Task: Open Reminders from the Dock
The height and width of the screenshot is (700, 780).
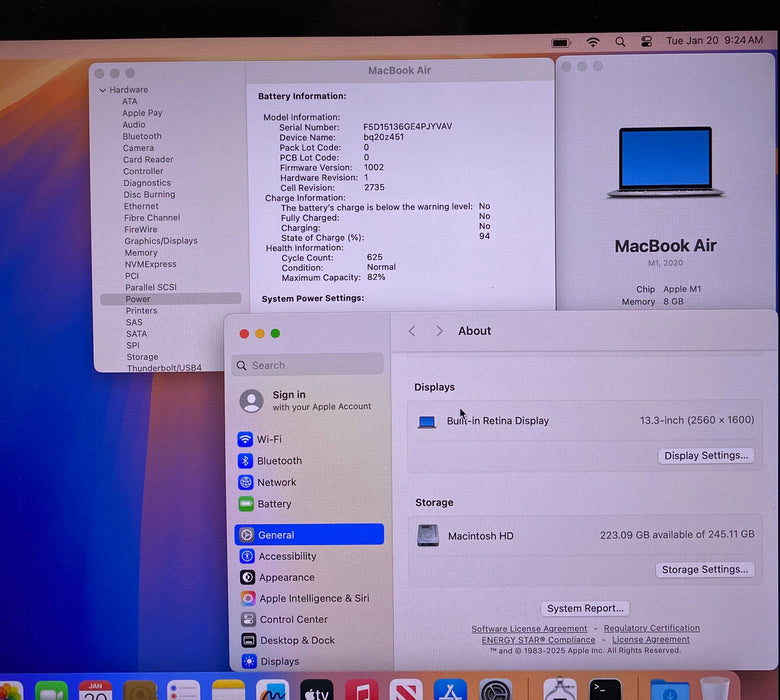Action: click(184, 691)
